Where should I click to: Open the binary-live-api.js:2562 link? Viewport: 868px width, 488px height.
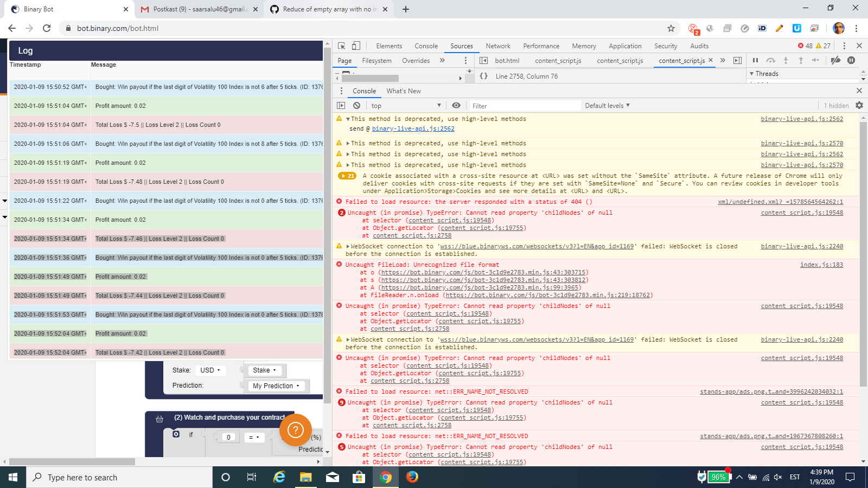point(802,119)
